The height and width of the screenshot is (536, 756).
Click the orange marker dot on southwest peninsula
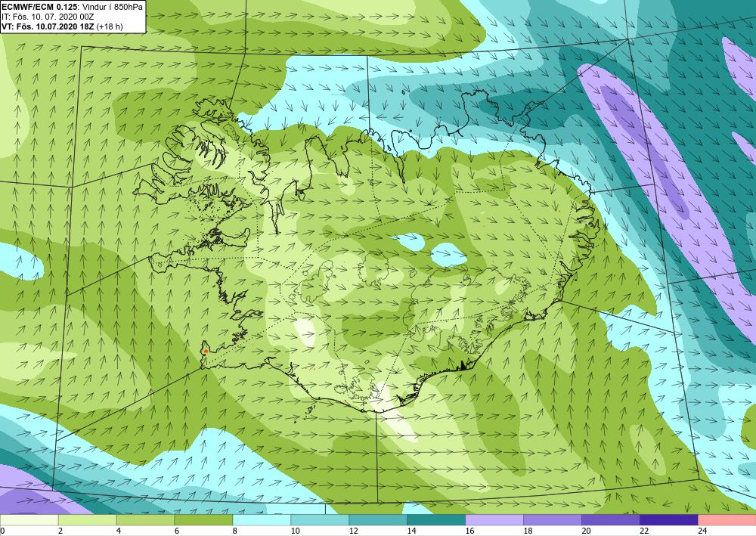pyautogui.click(x=206, y=352)
